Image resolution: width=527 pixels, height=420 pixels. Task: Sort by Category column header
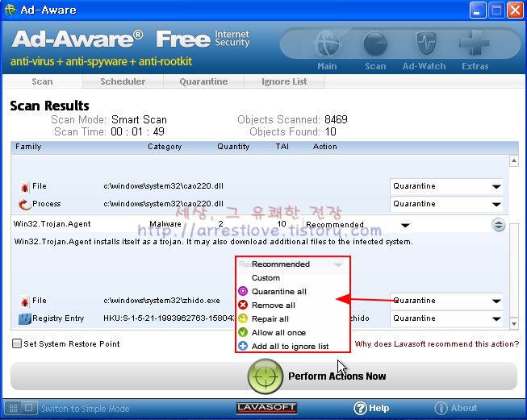tap(165, 147)
